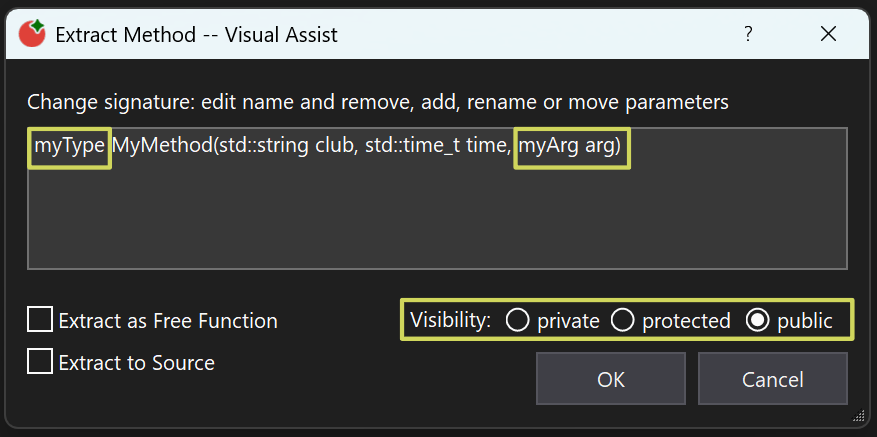Click the myArg arg parameter text

(570, 148)
